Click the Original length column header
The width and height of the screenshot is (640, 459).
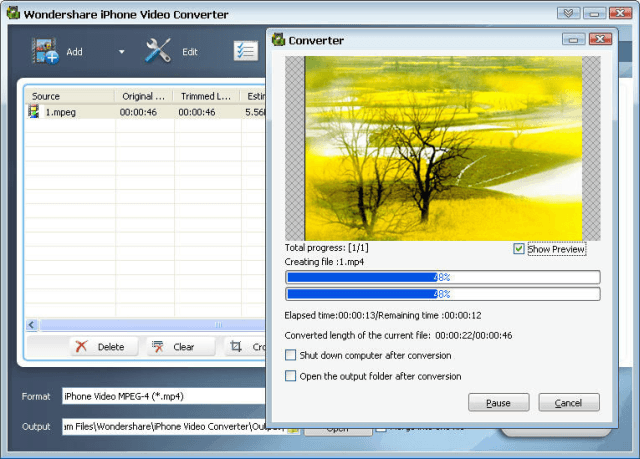143,96
